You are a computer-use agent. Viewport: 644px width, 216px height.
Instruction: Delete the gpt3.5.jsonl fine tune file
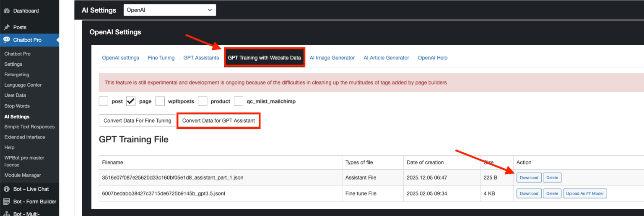tap(552, 193)
